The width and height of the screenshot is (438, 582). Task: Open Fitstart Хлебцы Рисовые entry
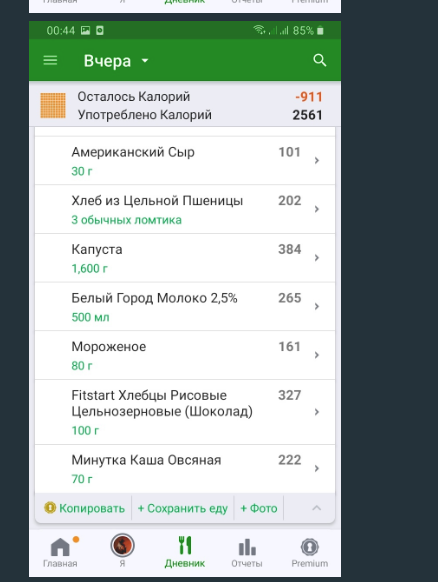coord(185,412)
